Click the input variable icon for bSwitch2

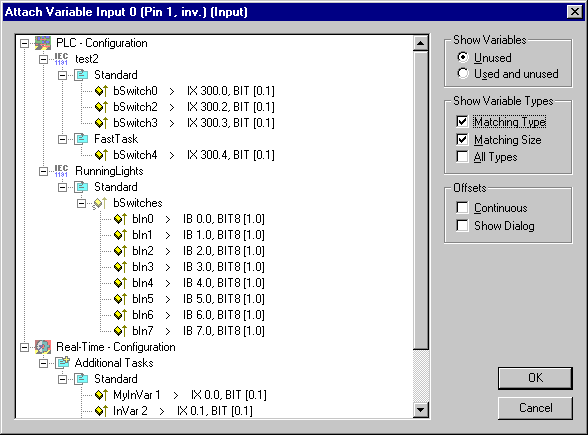click(101, 107)
